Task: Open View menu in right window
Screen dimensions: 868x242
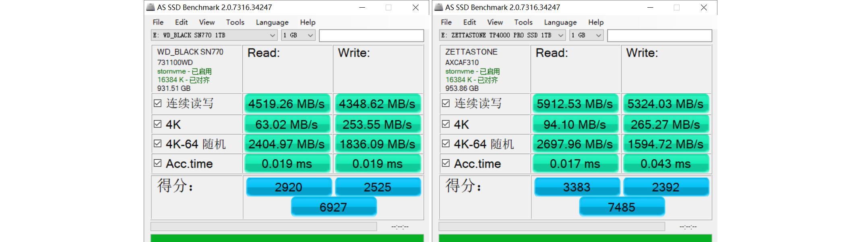Action: pyautogui.click(x=495, y=22)
